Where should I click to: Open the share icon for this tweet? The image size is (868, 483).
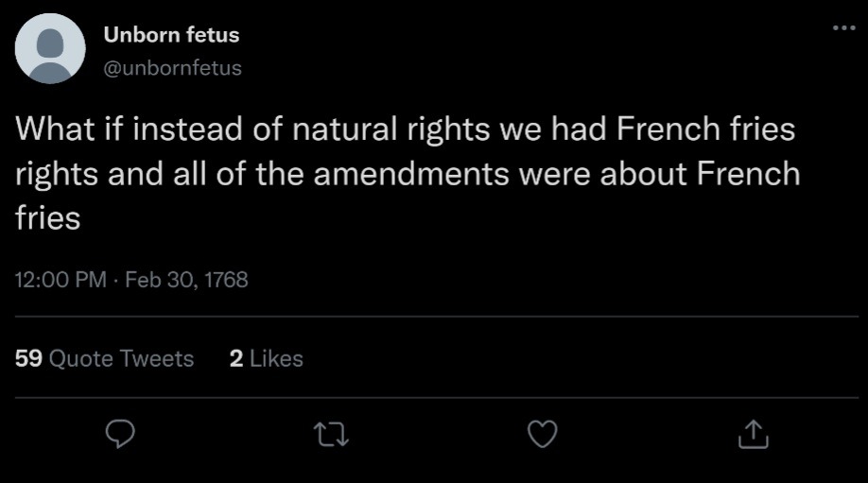pos(750,434)
